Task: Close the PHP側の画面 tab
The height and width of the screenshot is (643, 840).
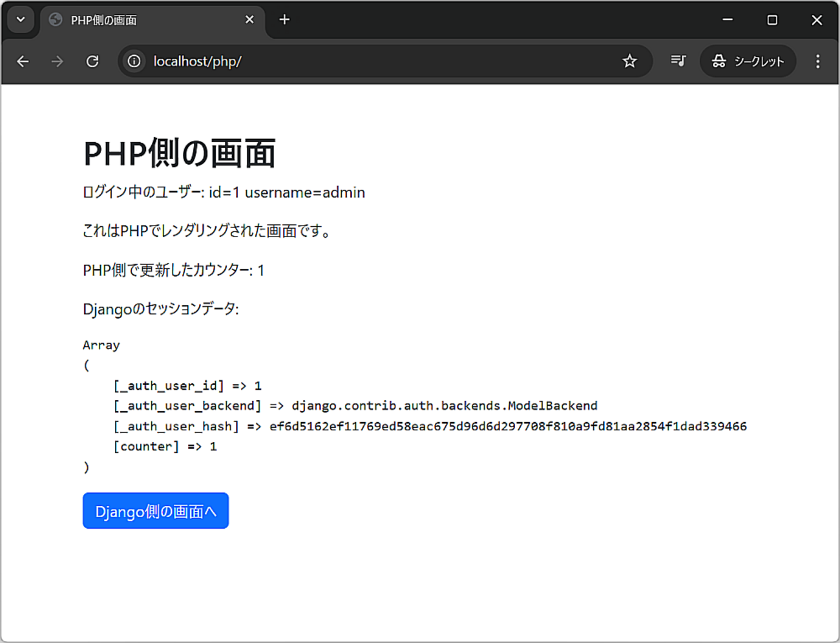Action: coord(249,20)
